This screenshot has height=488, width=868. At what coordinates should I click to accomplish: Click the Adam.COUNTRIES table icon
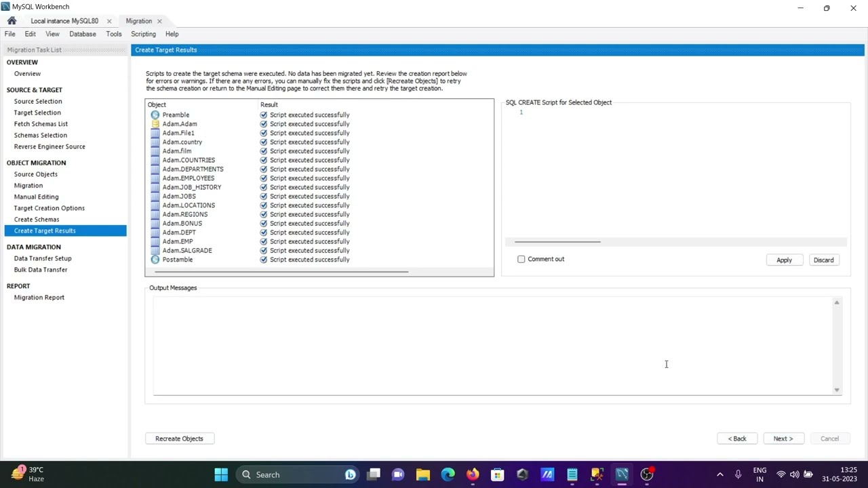tap(155, 160)
